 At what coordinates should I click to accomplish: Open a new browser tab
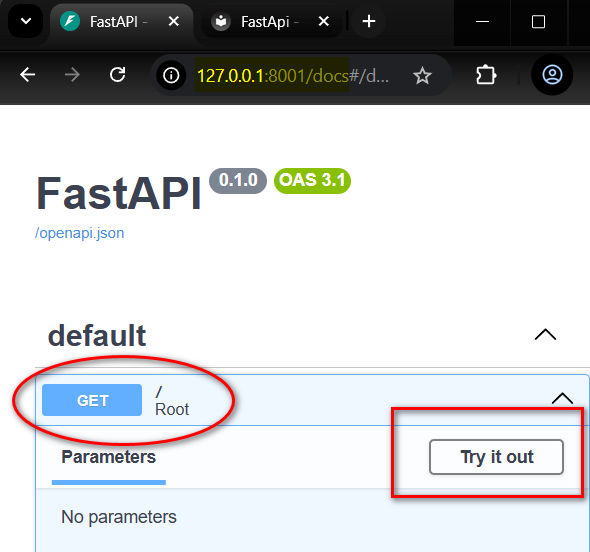pos(369,21)
